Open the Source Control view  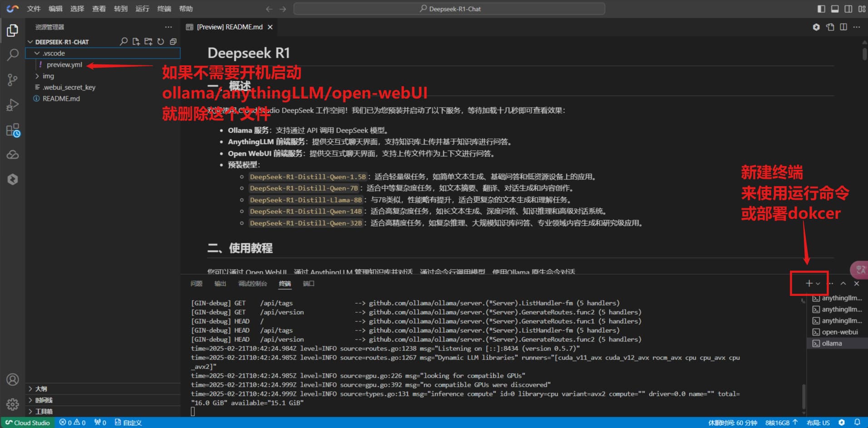coord(12,80)
